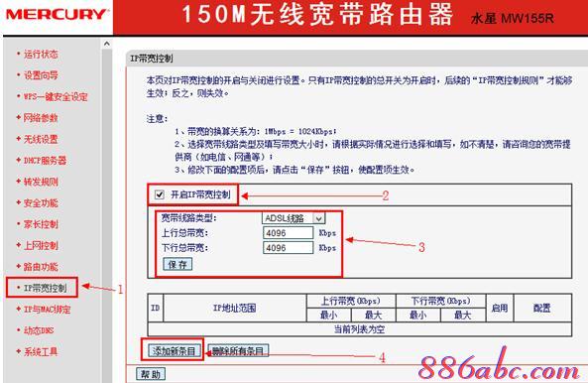Open 设置向导 menu item

click(41, 75)
